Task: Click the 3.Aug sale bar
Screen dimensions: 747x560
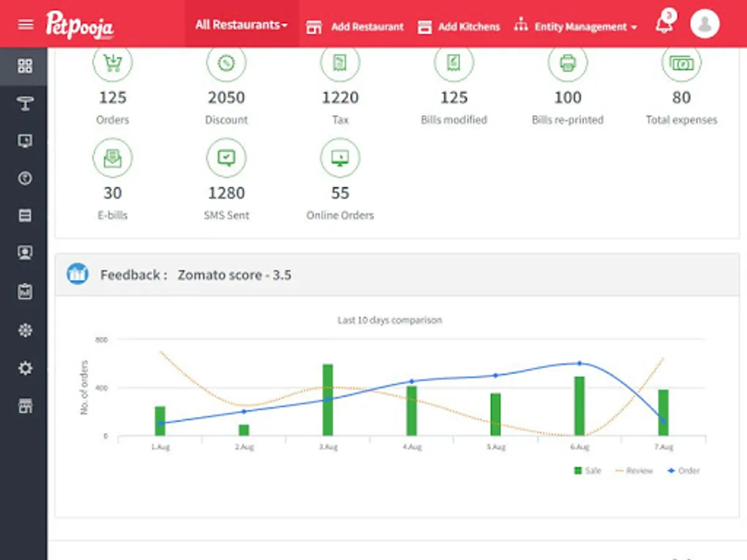Action: point(327,399)
